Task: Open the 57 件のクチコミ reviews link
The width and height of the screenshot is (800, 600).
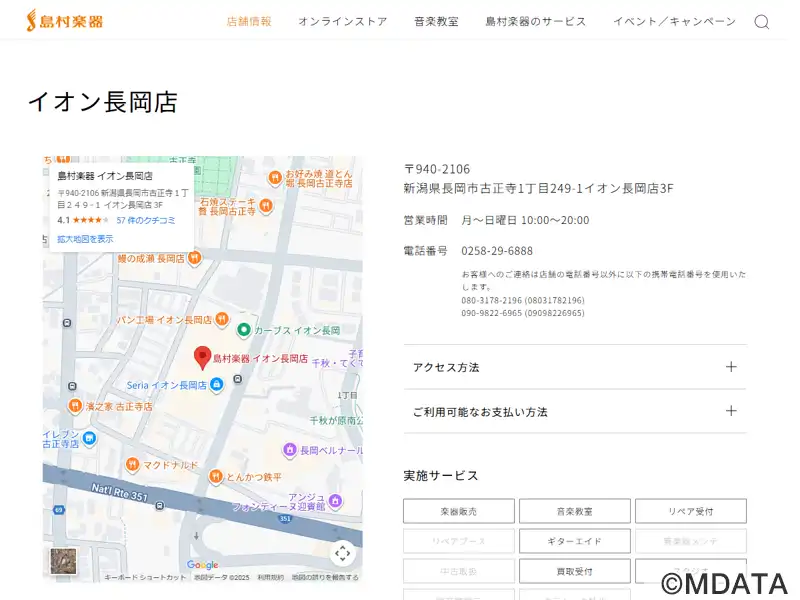Action: tap(145, 220)
